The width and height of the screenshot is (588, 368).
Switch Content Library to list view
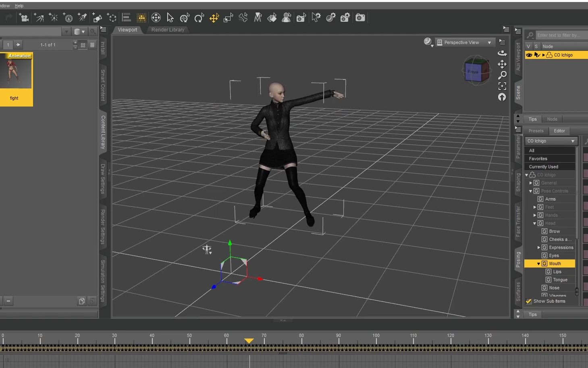pyautogui.click(x=92, y=45)
